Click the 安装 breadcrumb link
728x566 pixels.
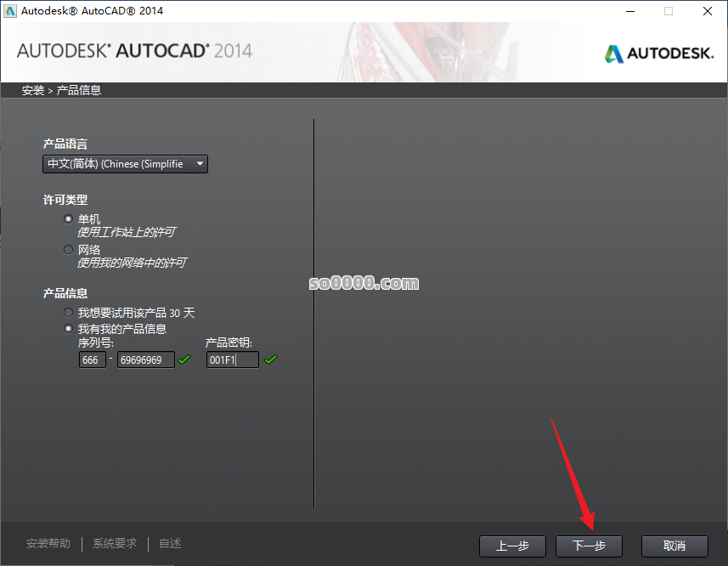click(32, 89)
